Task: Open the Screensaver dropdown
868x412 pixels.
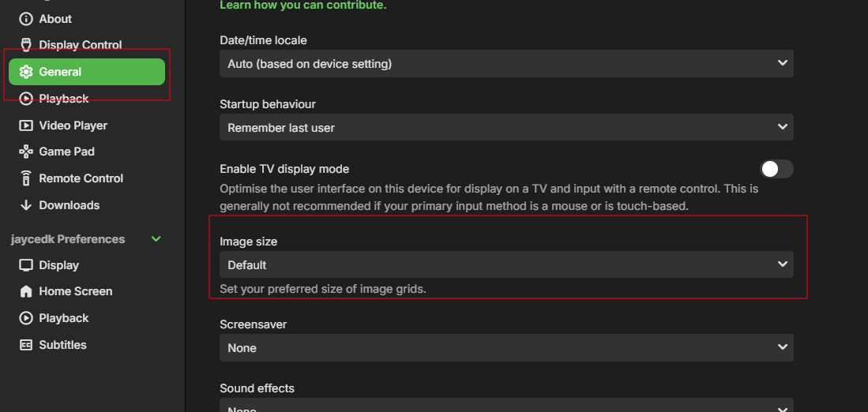Action: coord(505,347)
